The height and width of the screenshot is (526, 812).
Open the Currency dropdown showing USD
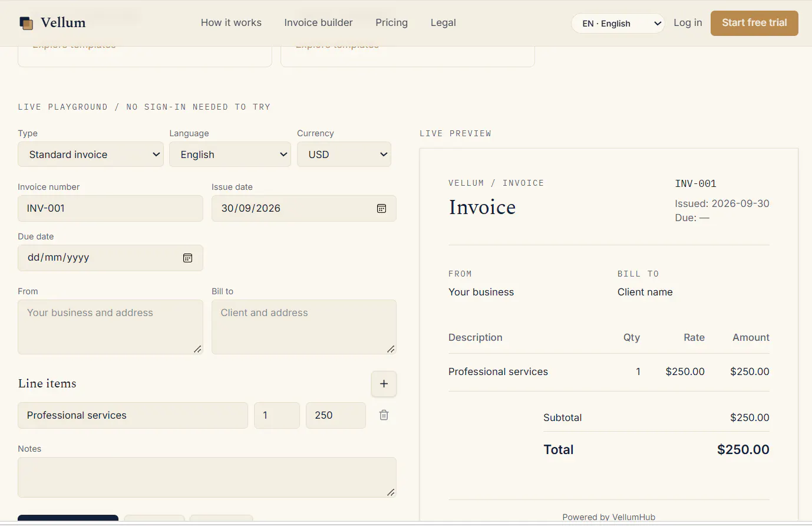pos(344,154)
